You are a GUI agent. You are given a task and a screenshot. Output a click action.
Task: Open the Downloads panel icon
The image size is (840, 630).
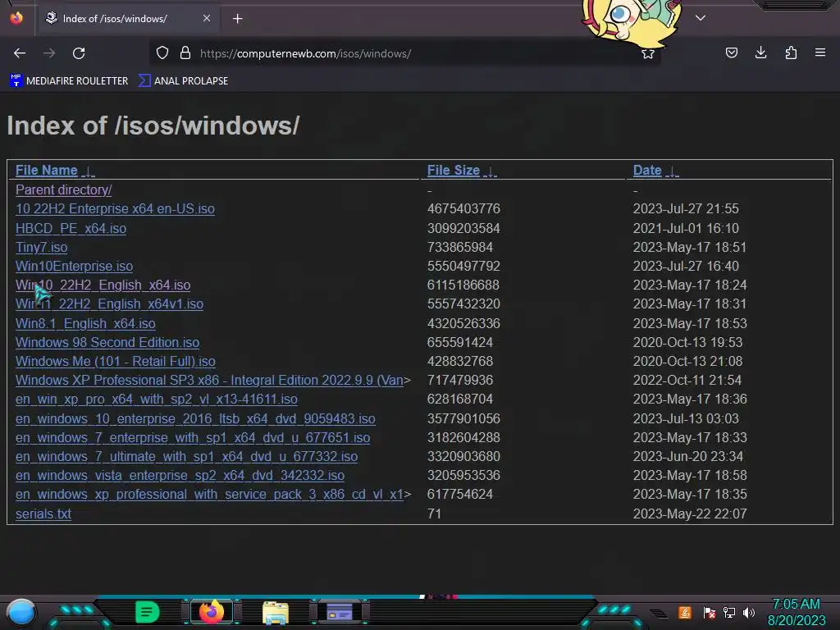click(x=760, y=52)
